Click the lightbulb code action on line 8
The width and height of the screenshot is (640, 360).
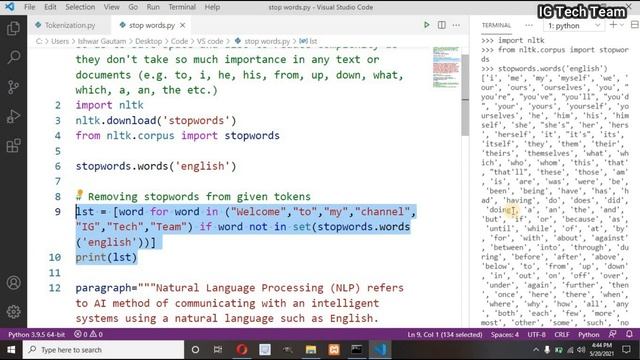click(80, 194)
